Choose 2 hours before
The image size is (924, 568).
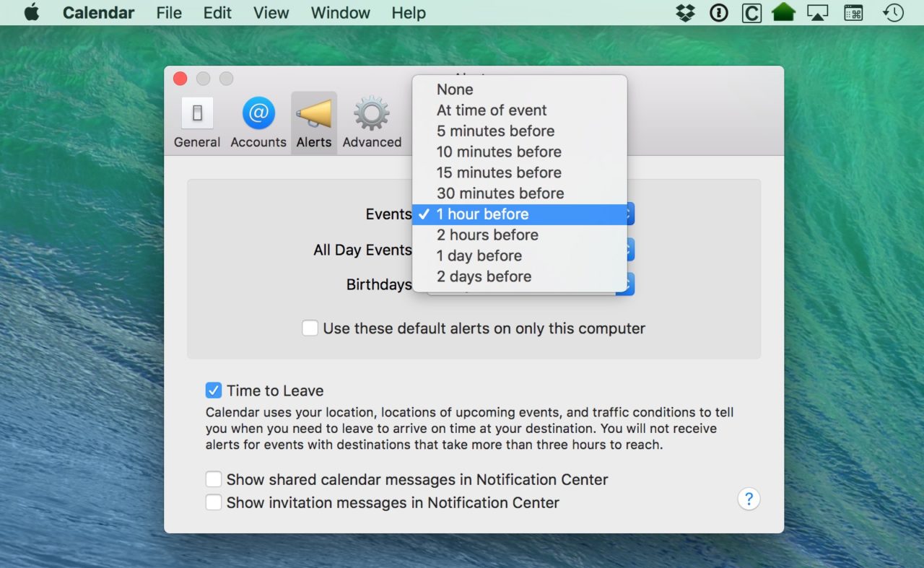(x=520, y=235)
